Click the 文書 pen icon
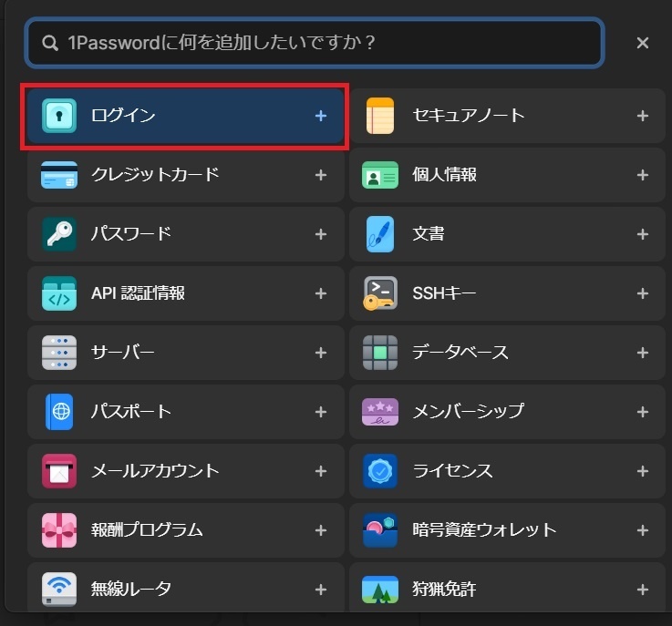672x626 pixels. pyautogui.click(x=380, y=234)
